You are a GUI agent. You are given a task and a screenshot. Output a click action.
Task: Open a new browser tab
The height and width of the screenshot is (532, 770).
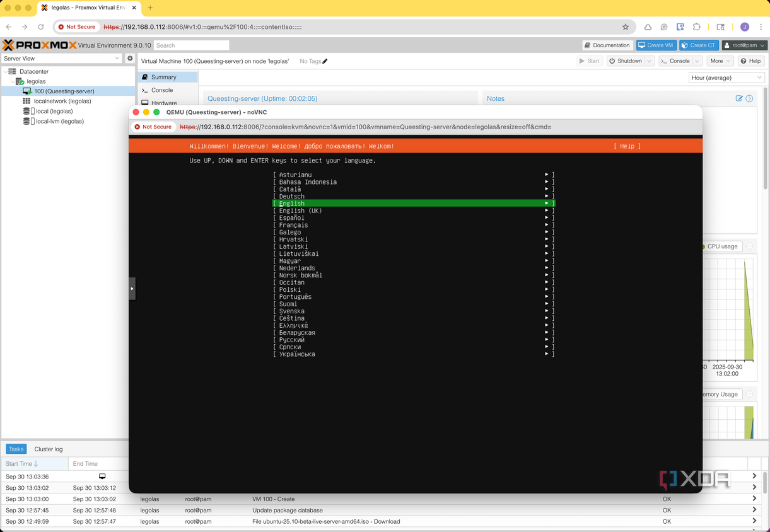pos(150,8)
